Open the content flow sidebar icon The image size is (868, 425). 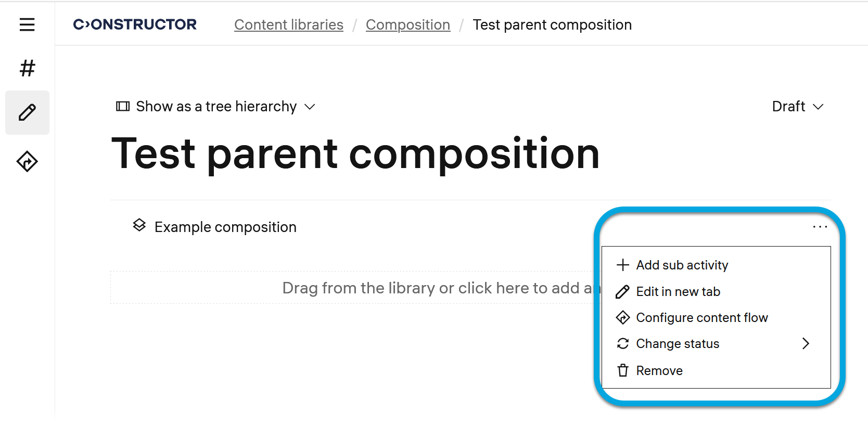27,161
